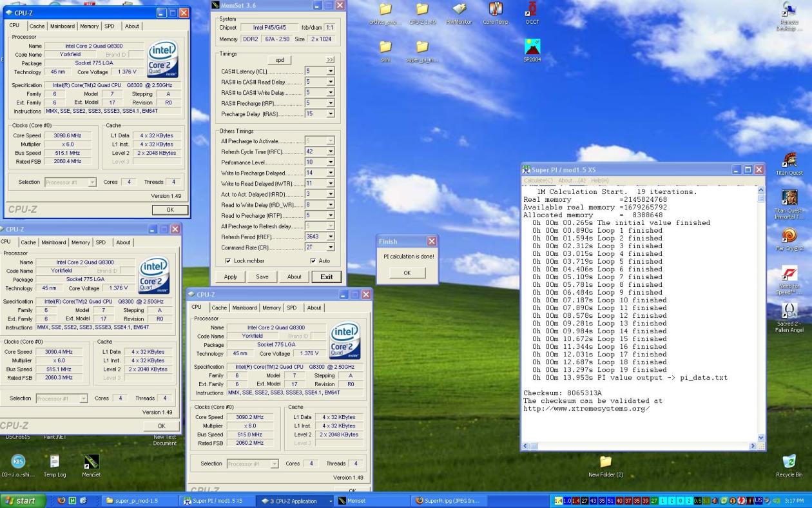812x508 pixels.
Task: Click the spd button in MemSet
Action: click(x=279, y=60)
